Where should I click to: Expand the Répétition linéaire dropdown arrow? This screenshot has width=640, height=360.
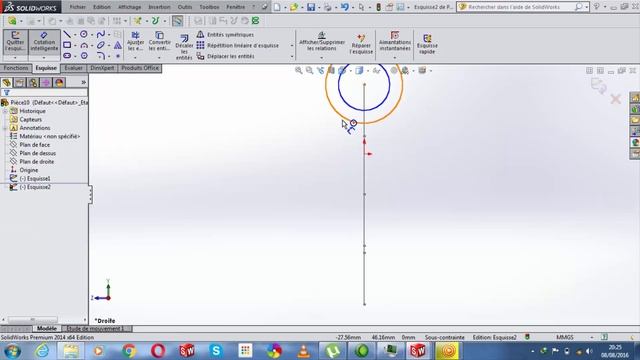point(292,46)
